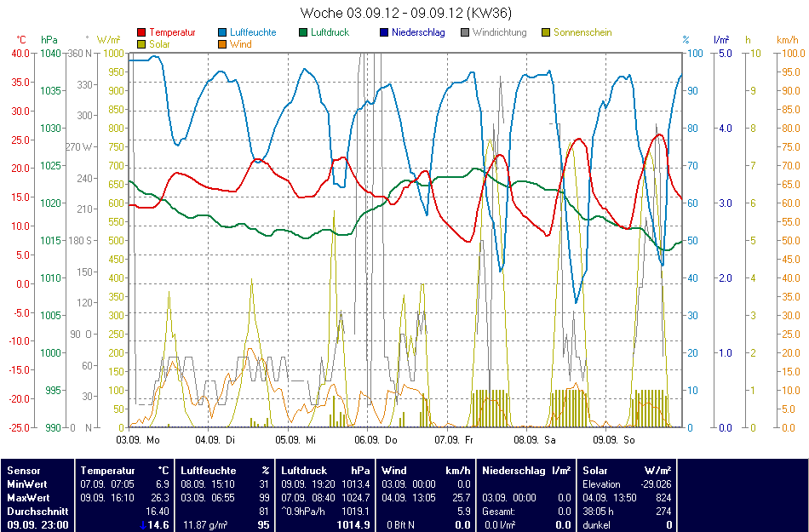Click the blue % axis unit label
Image resolution: width=809 pixels, height=532 pixels.
(x=686, y=40)
